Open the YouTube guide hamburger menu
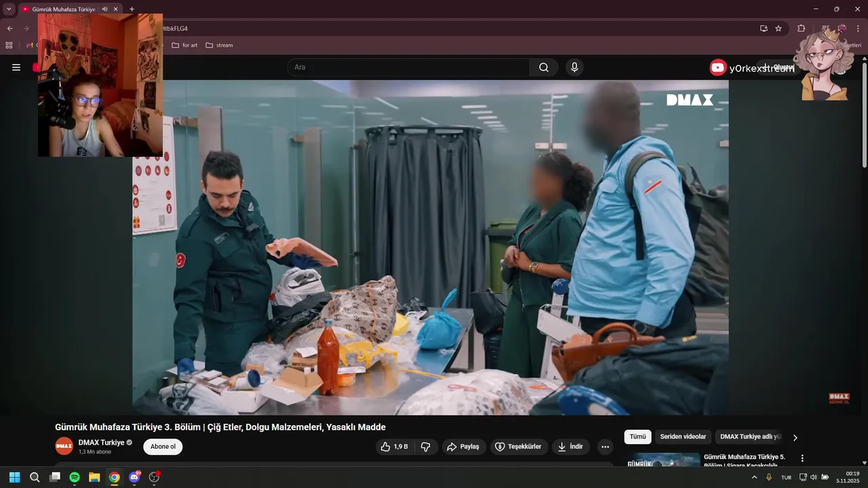 (x=16, y=67)
